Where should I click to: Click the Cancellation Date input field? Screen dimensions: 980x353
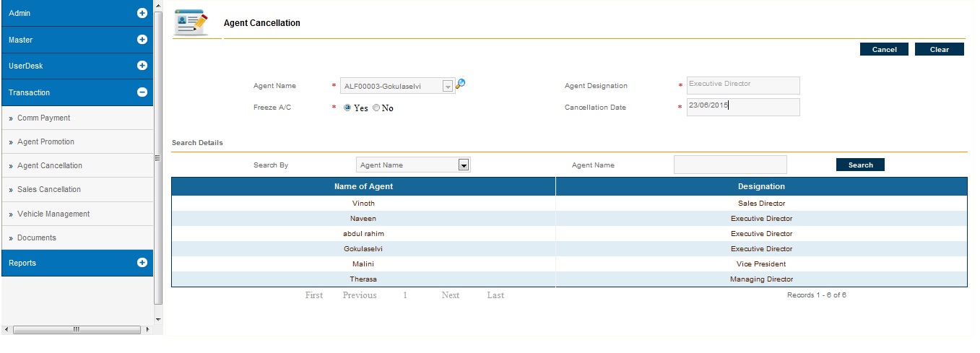click(742, 107)
